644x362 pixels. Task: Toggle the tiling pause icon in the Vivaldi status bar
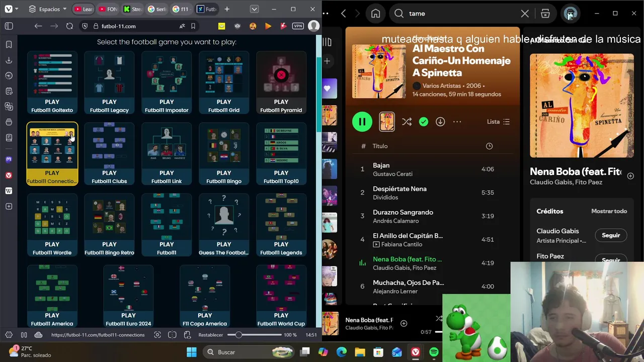24,335
